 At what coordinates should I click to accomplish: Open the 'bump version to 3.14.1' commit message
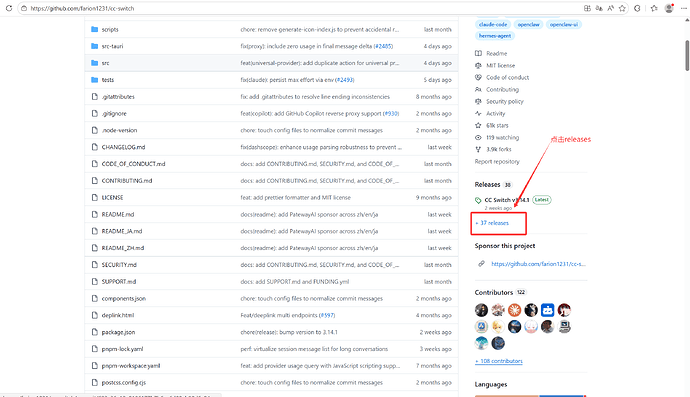tap(289, 332)
